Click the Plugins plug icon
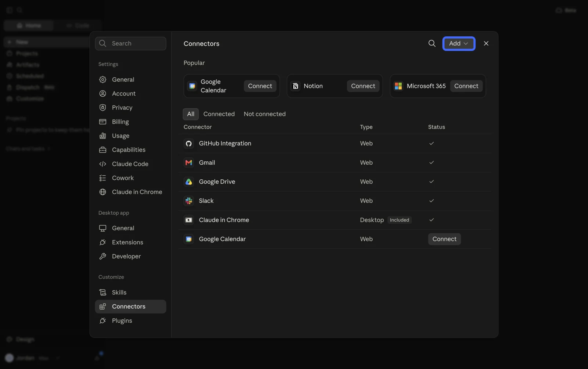 tap(103, 320)
